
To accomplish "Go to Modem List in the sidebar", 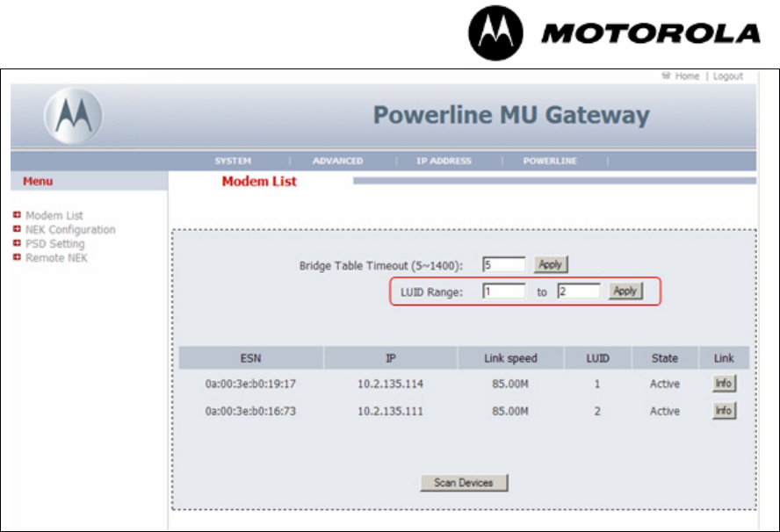I will 54,215.
